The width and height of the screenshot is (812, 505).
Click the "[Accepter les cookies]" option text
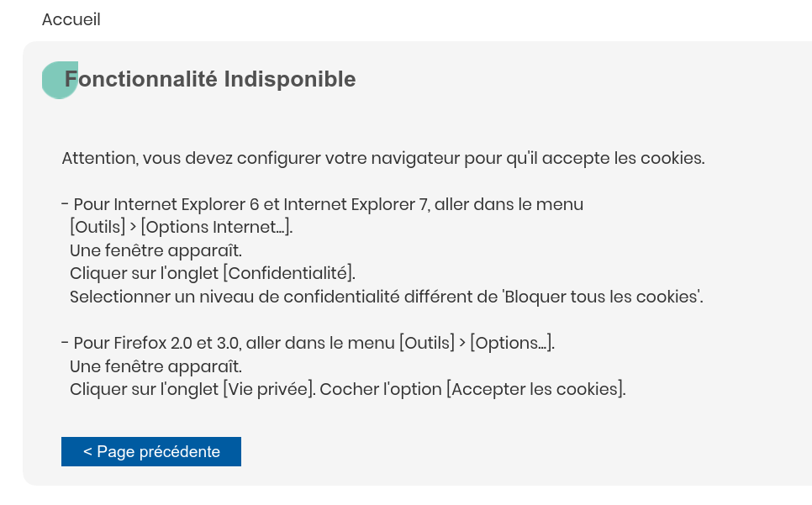(535, 389)
